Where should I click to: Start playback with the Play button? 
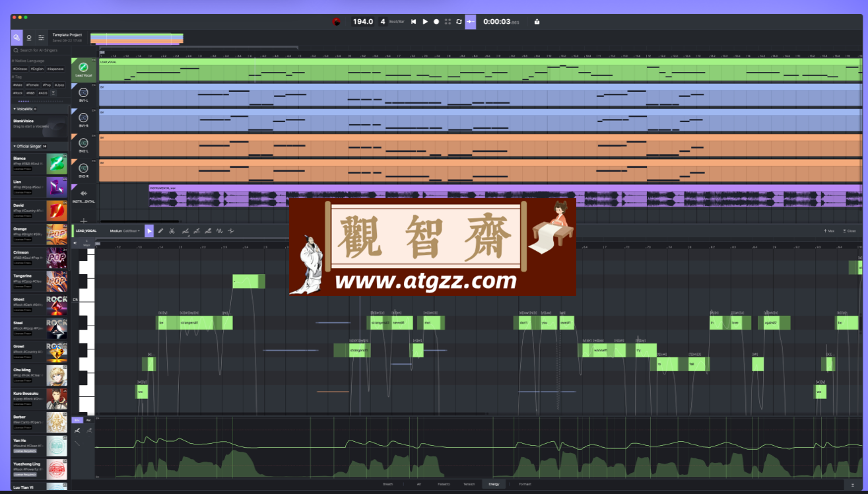(425, 22)
